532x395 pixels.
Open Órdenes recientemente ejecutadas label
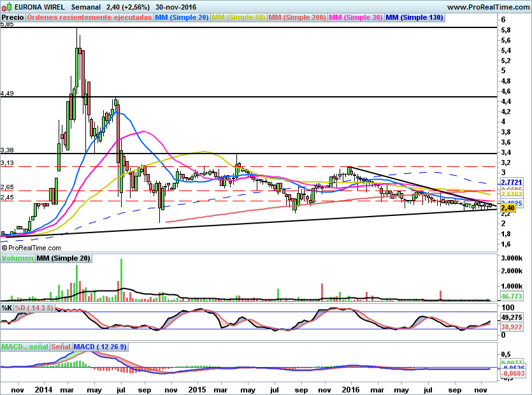pyautogui.click(x=89, y=17)
